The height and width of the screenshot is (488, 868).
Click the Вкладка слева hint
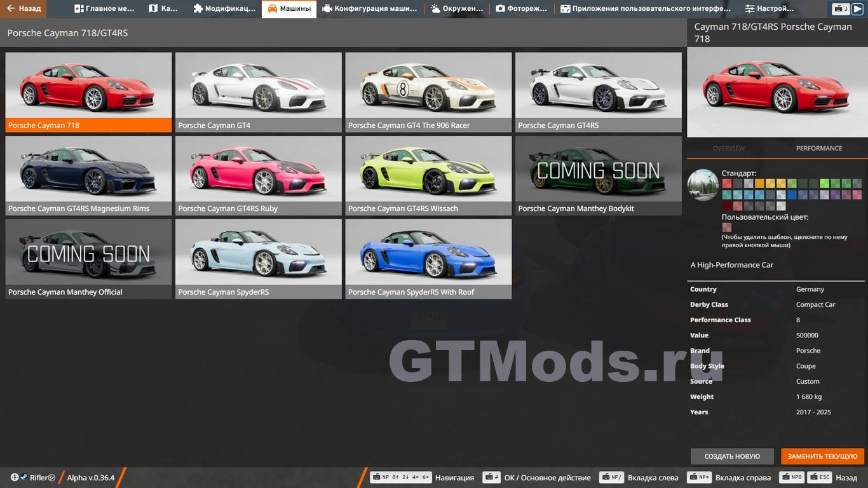click(653, 478)
